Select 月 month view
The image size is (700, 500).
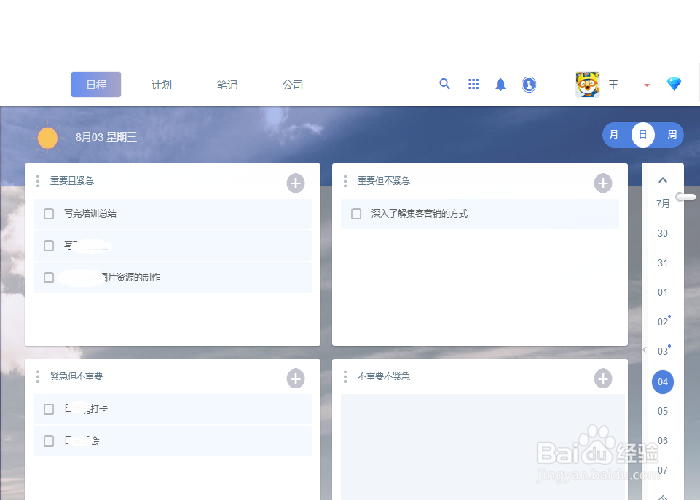pos(614,134)
